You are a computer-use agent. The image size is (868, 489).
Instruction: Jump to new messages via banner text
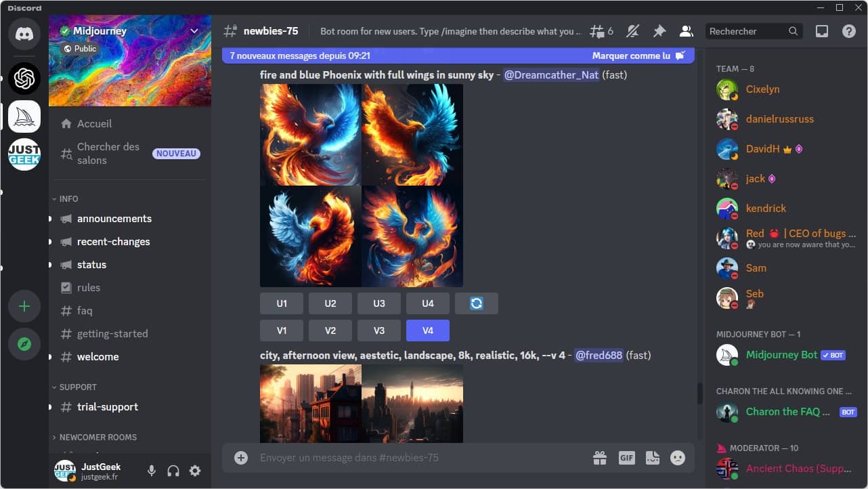pyautogui.click(x=300, y=56)
